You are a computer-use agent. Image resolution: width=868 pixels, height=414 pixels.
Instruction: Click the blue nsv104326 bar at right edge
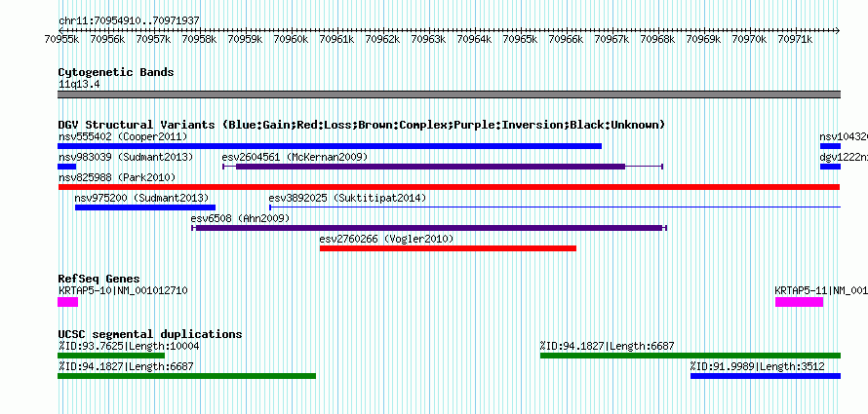(830, 146)
